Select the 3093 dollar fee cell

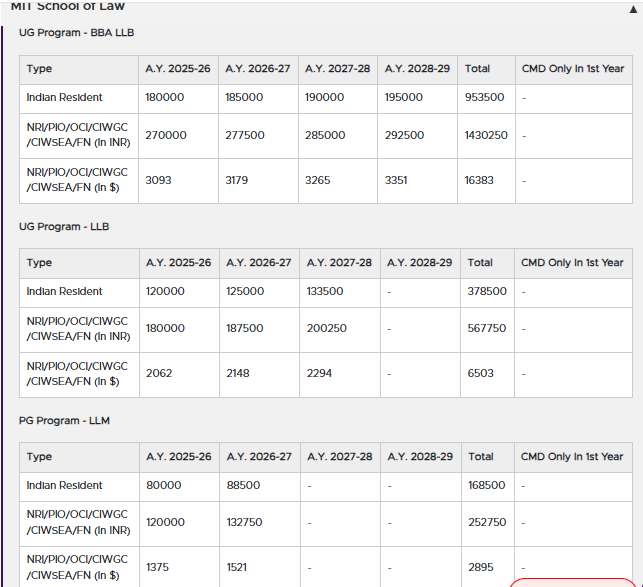(x=159, y=180)
